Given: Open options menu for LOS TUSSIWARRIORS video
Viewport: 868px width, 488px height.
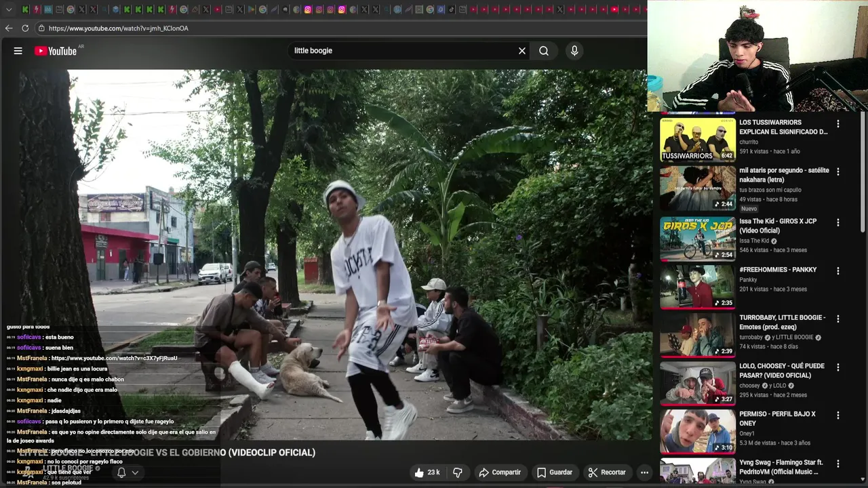Looking at the screenshot, I should tap(838, 124).
